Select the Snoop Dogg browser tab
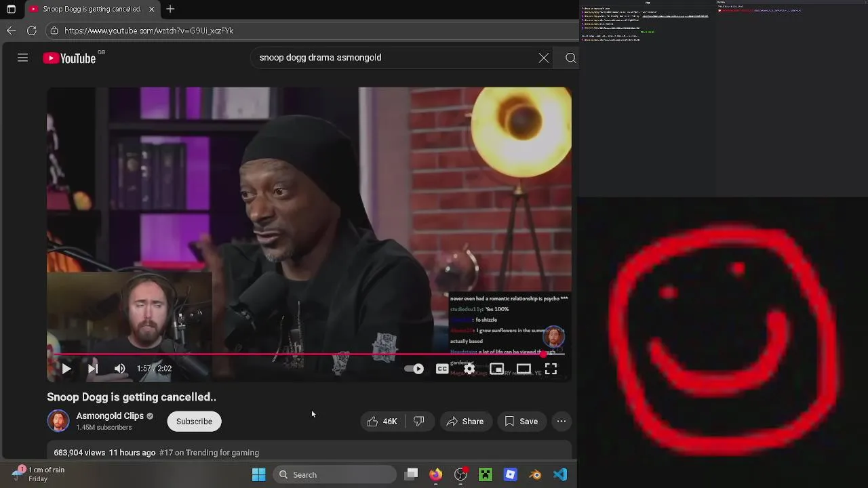Screen dimensions: 868x488 (x=92, y=9)
